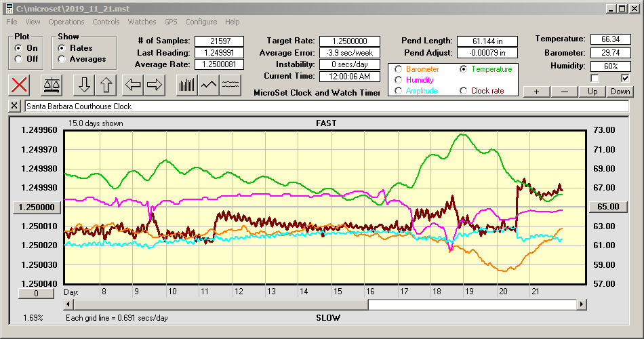Click the Down button

tap(620, 92)
